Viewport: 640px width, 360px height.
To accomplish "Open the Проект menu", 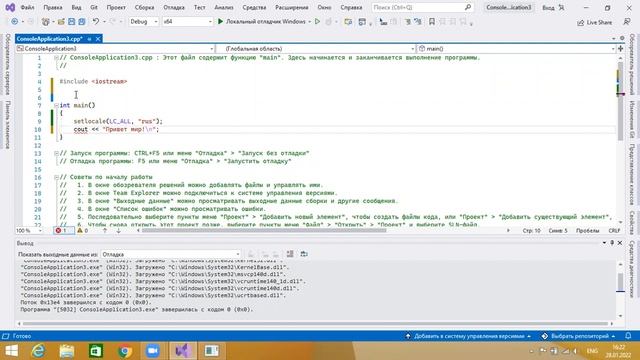I will (116, 7).
